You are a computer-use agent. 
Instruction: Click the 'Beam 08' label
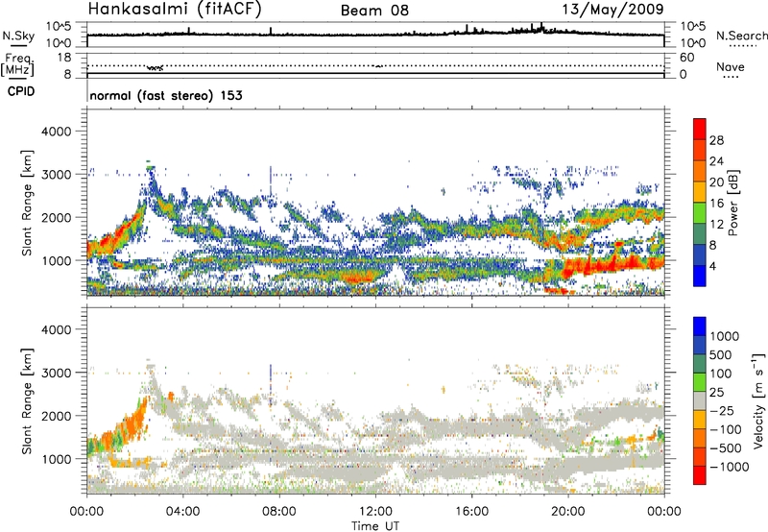click(x=374, y=11)
